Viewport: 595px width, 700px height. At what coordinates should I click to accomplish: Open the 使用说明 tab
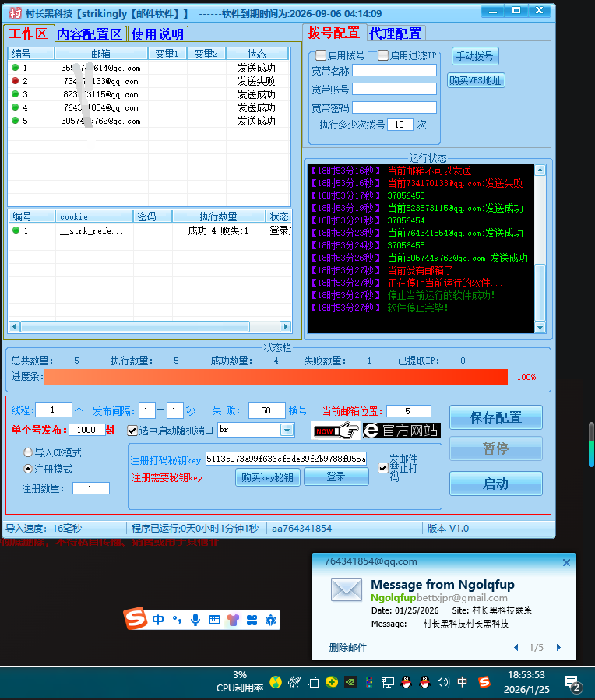tap(157, 34)
